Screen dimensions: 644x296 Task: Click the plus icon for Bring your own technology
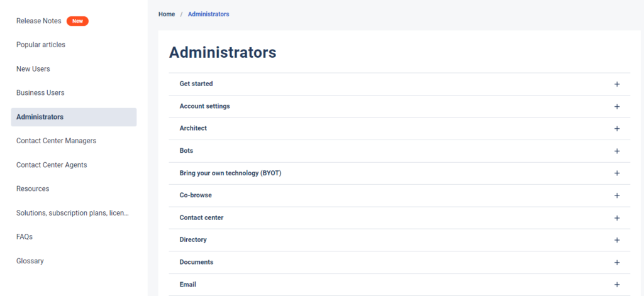(x=616, y=173)
